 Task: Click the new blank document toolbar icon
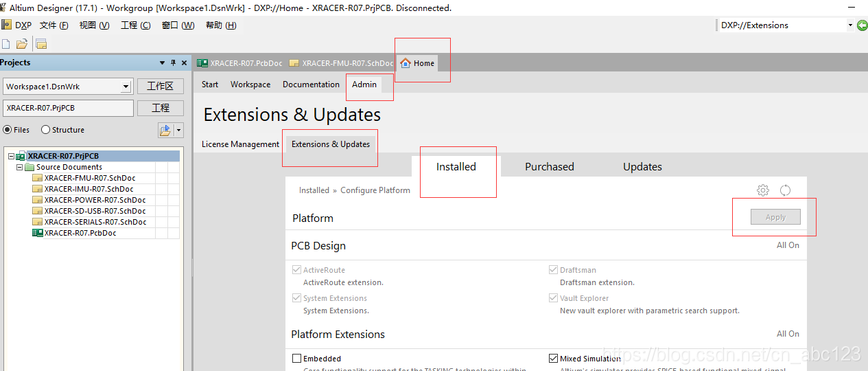6,44
